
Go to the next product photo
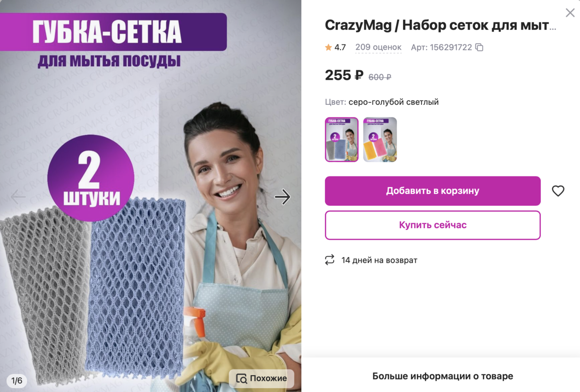tap(282, 196)
